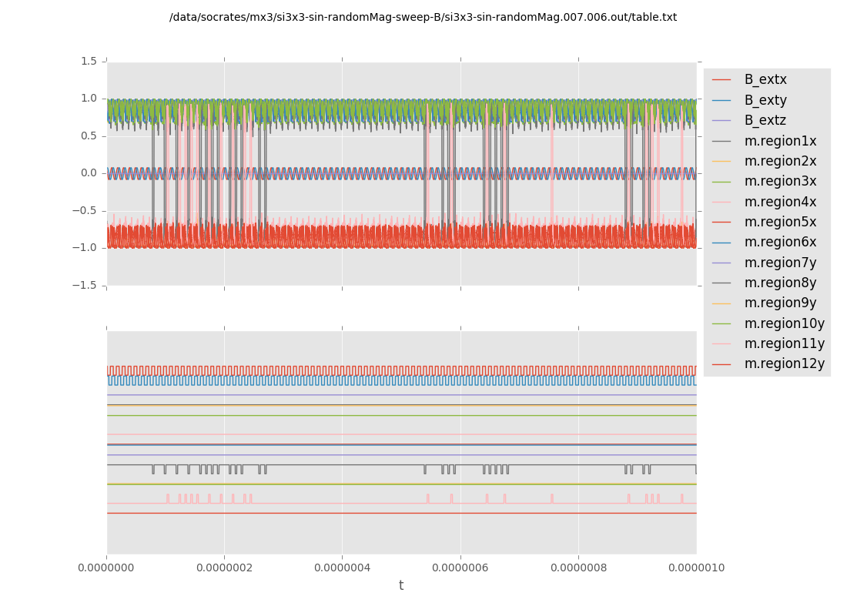Select the m.region2x legend label
Screen dimensions: 847x616
click(x=780, y=161)
